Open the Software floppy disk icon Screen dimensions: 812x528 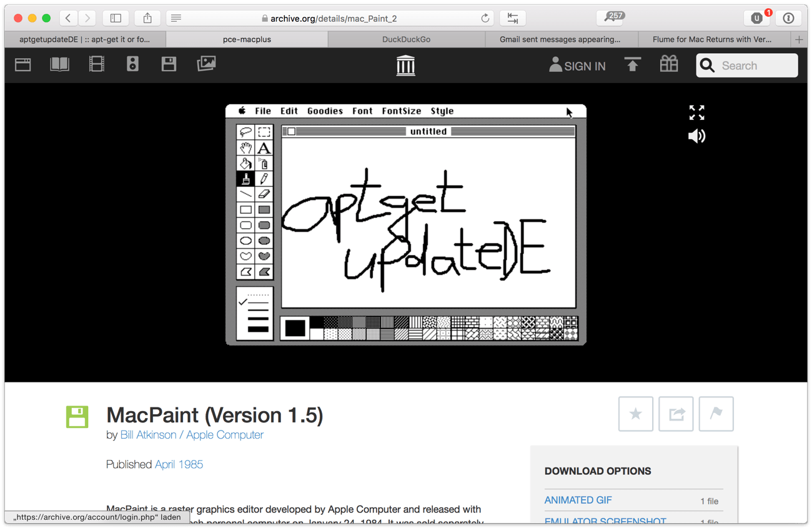point(169,64)
